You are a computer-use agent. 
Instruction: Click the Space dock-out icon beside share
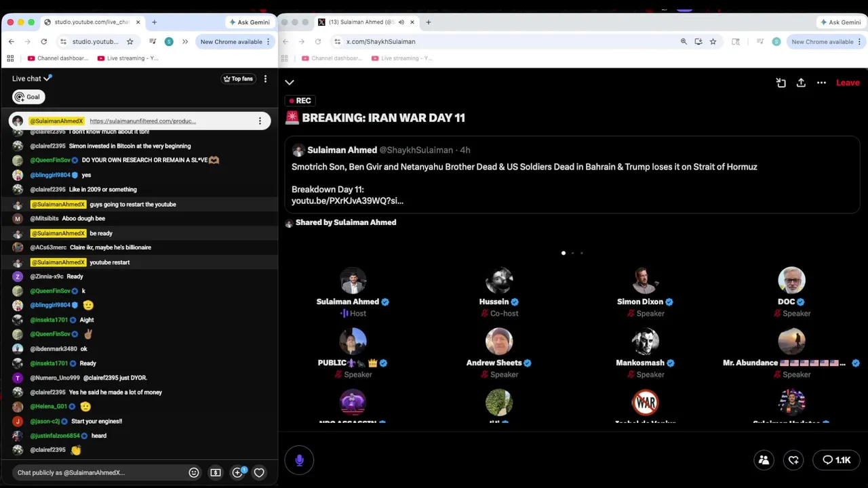781,83
